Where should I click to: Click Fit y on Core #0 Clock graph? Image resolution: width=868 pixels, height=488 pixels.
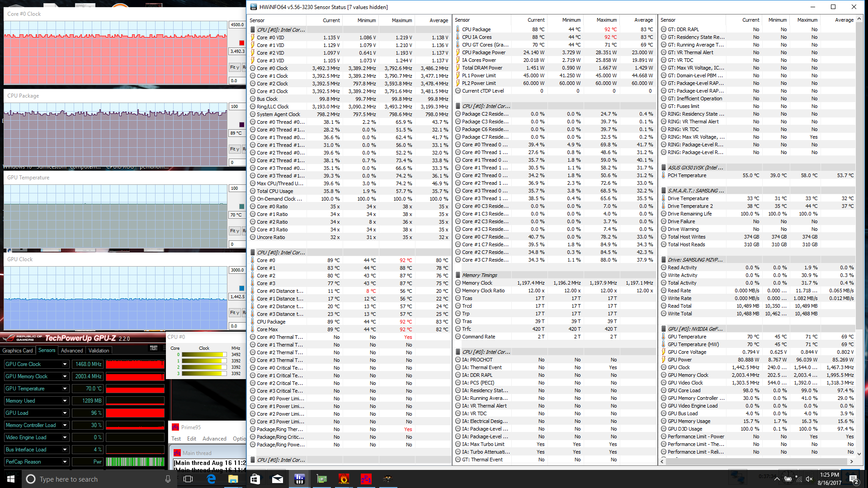coord(235,67)
